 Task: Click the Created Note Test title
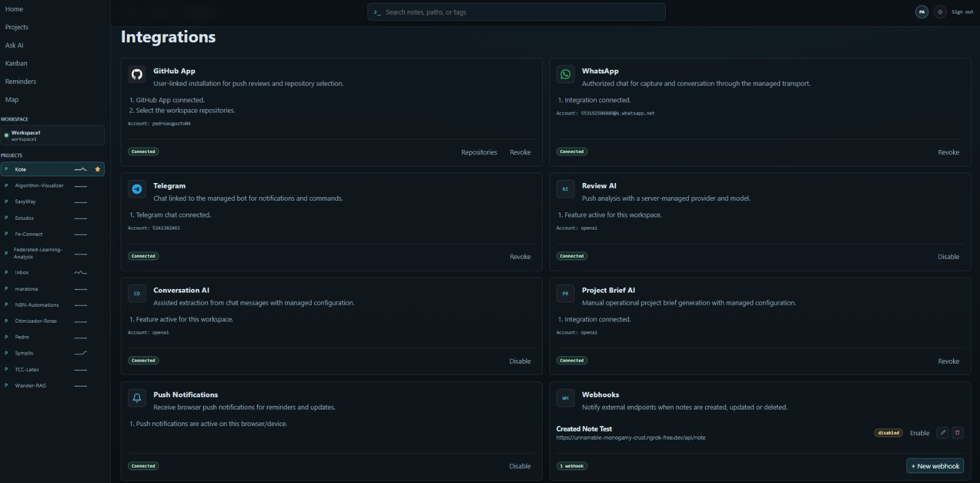click(x=584, y=429)
